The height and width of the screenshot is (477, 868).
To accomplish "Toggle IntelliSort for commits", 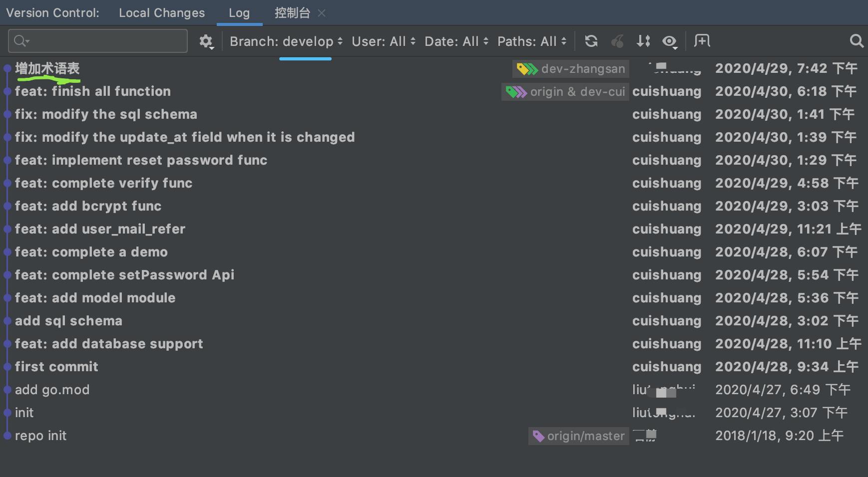I will click(643, 41).
